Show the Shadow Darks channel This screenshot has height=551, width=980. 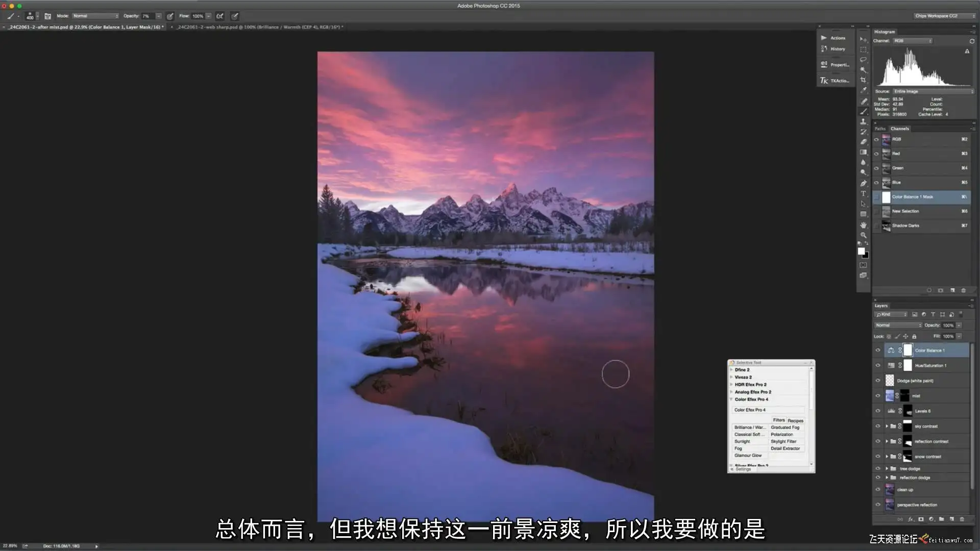tap(877, 226)
